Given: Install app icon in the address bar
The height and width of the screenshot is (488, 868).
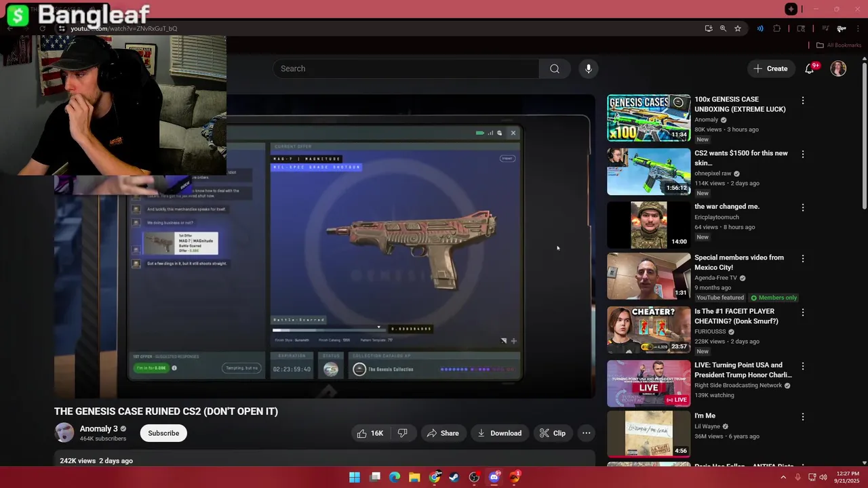Looking at the screenshot, I should click(709, 28).
